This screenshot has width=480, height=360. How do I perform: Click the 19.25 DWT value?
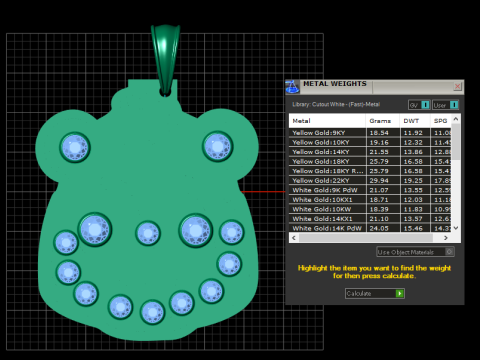(x=413, y=181)
